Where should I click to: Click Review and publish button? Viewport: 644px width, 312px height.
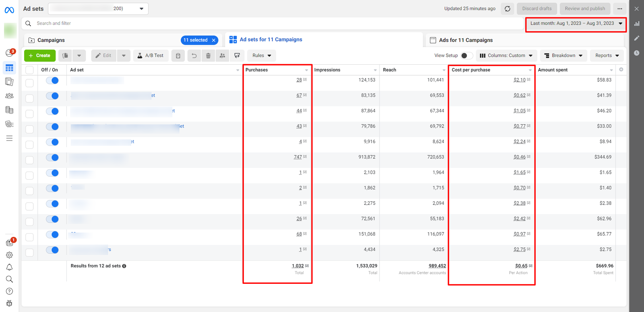pos(585,8)
